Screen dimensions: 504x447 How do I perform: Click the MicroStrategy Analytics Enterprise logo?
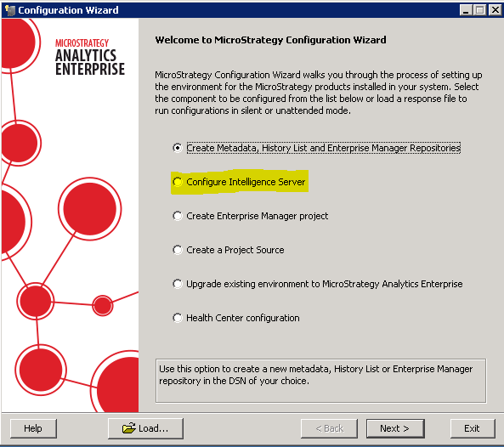coord(90,58)
